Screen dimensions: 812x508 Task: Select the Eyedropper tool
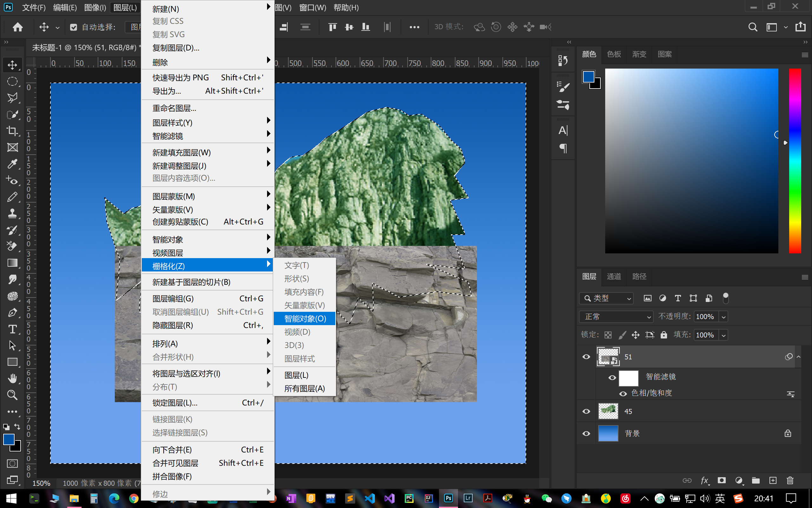(12, 164)
